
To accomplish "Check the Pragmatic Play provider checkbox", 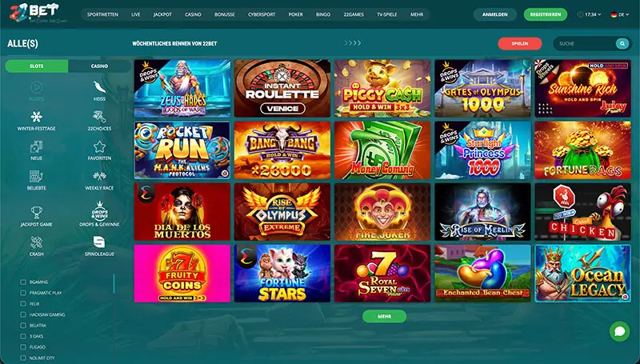I will (23, 293).
